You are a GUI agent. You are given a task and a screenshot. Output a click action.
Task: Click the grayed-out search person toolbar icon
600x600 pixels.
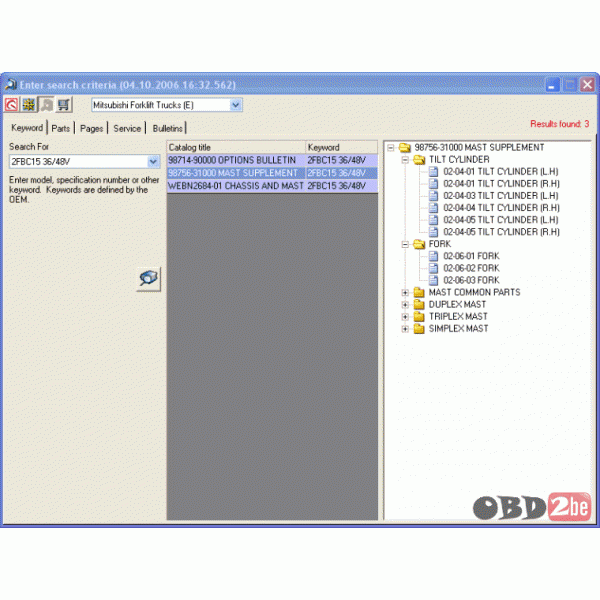pos(47,104)
